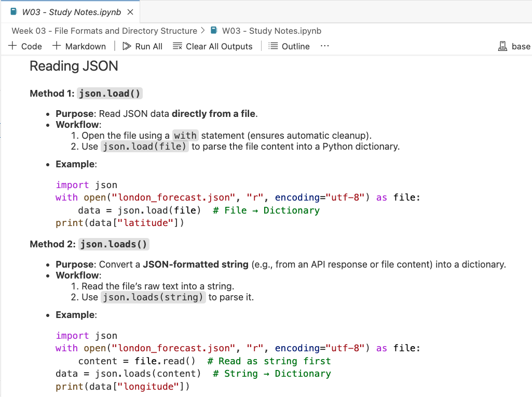The width and height of the screenshot is (532, 397).
Task: Clear All Outputs in the notebook
Action: [x=213, y=46]
